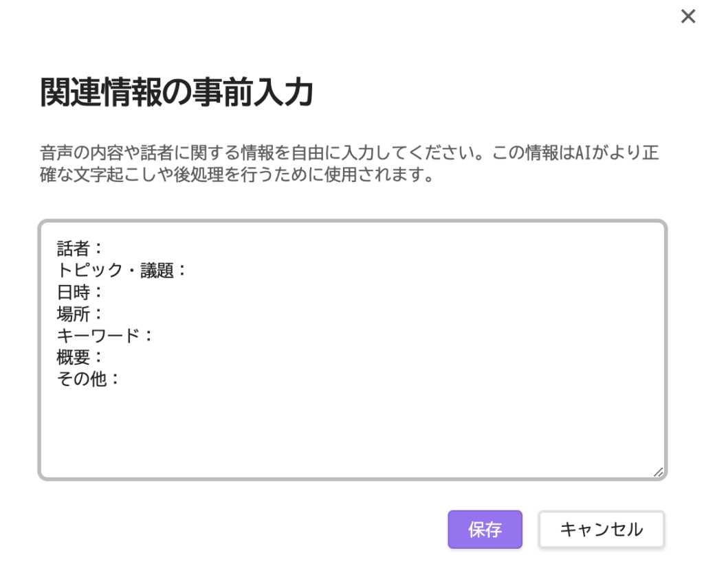The height and width of the screenshot is (588, 704).
Task: Place cursor on the 話者： line
Action: click(80, 248)
